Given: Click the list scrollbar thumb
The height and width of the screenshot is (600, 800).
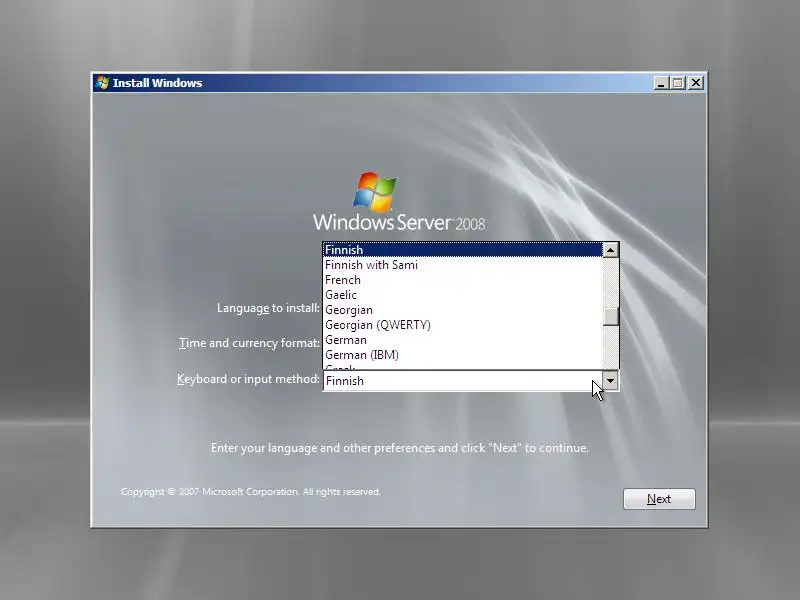Looking at the screenshot, I should tap(610, 316).
